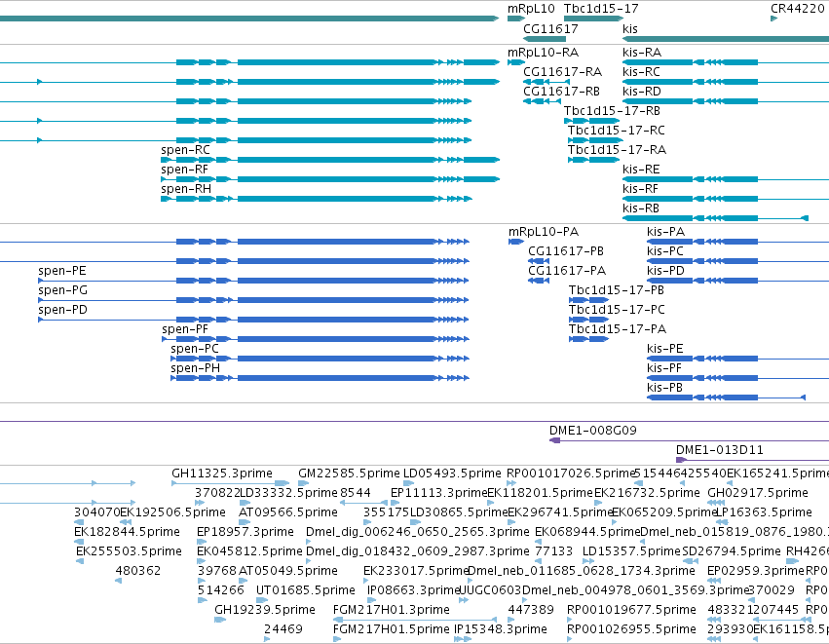
Task: Select the CR44220 gene label
Action: (x=797, y=9)
